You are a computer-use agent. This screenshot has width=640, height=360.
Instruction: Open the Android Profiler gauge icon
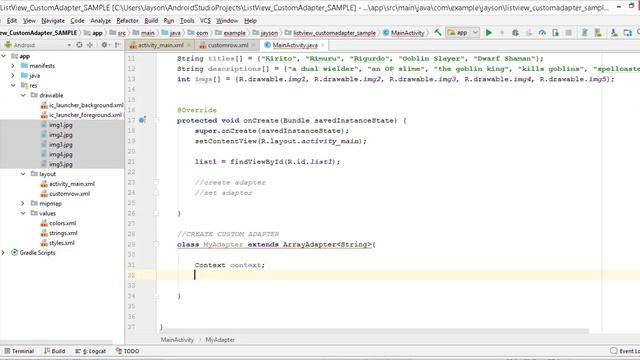pos(542,33)
